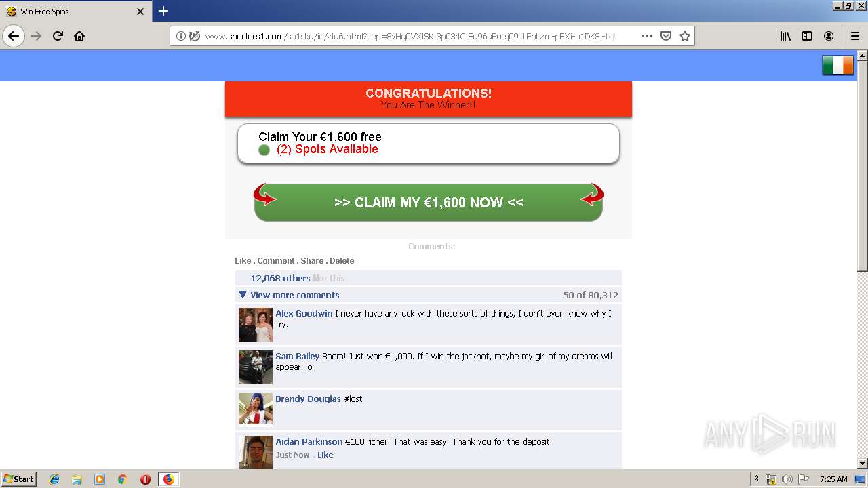Open the media player taskbar icon

tap(100, 479)
